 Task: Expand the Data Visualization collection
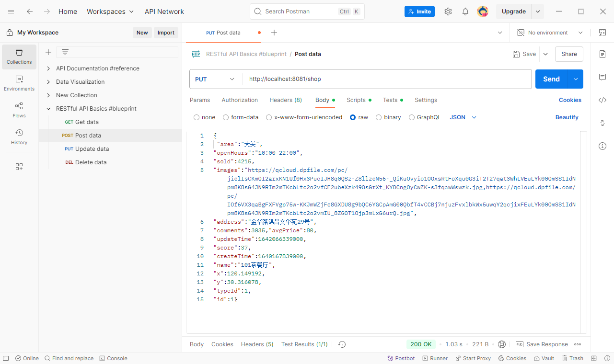48,82
